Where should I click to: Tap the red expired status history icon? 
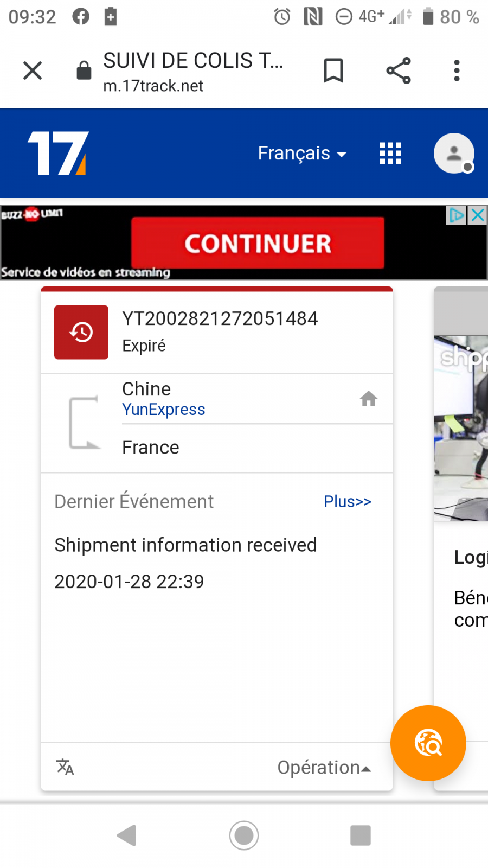pos(81,332)
